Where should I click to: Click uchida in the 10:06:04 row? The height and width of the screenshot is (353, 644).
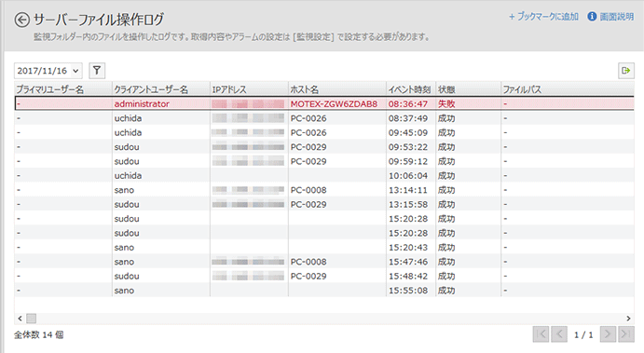128,176
